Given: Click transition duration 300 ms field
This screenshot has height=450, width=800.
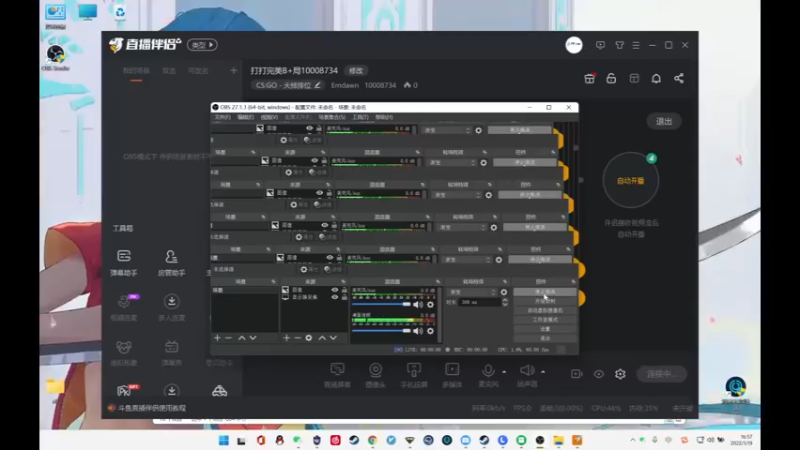Looking at the screenshot, I should pyautogui.click(x=480, y=302).
